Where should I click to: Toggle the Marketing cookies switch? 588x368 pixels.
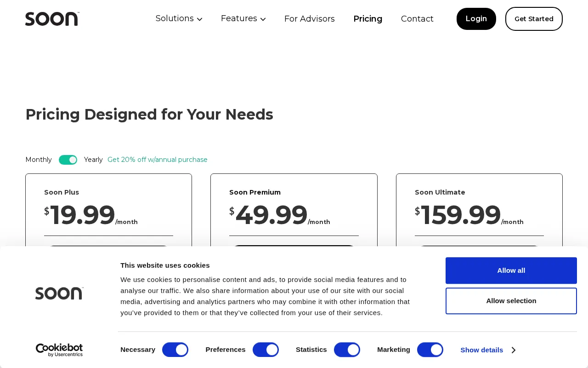430,350
